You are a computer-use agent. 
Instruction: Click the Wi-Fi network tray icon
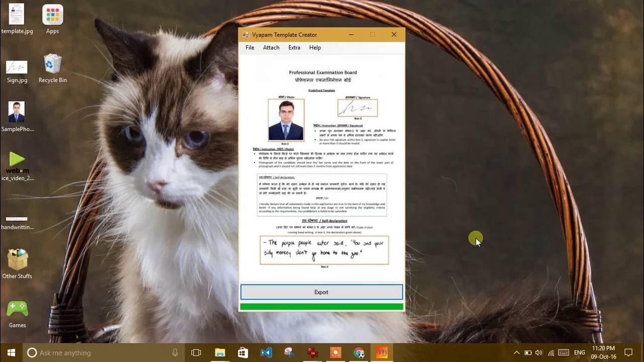[551, 353]
